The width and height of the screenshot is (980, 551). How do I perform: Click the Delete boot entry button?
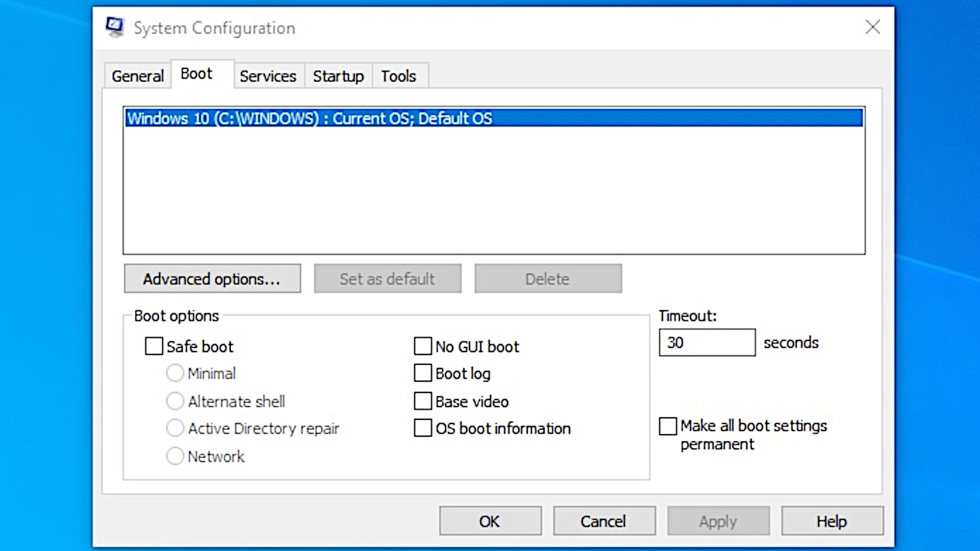pos(548,279)
